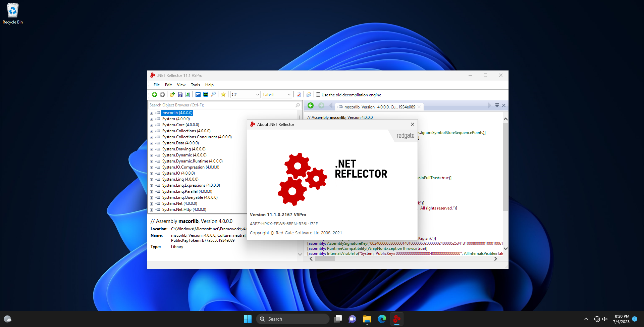This screenshot has width=644, height=327.
Task: Expand the mscorlib (4.0.0.0) node
Action: pyautogui.click(x=151, y=113)
